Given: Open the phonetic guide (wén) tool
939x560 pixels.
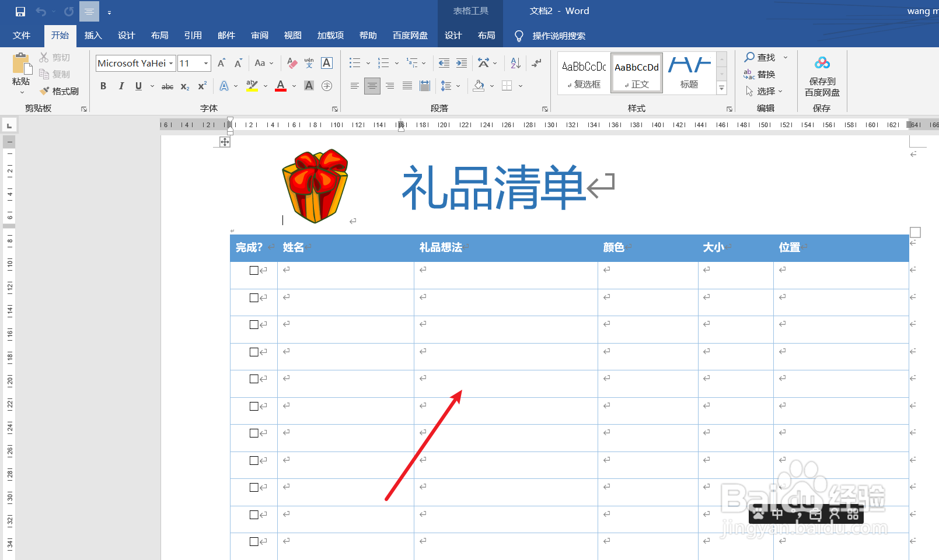Looking at the screenshot, I should [309, 63].
